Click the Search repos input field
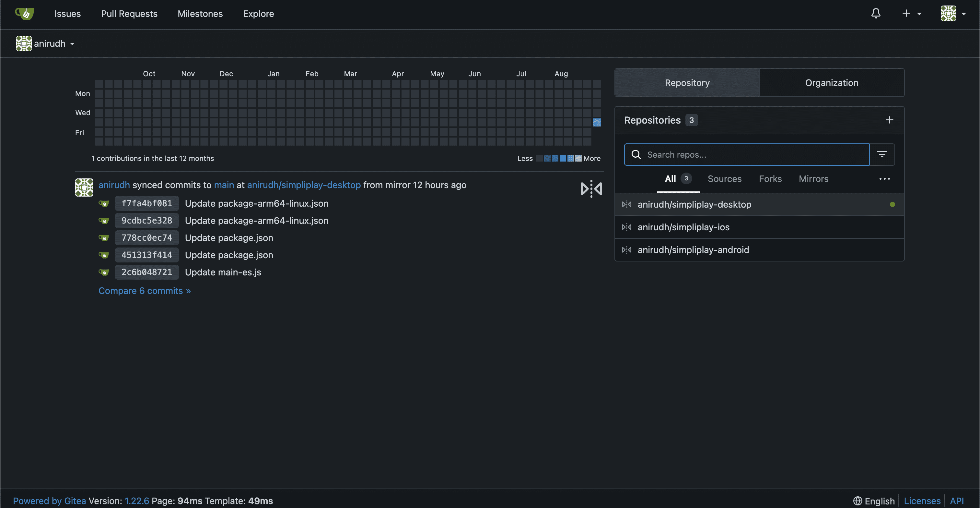 (x=746, y=154)
